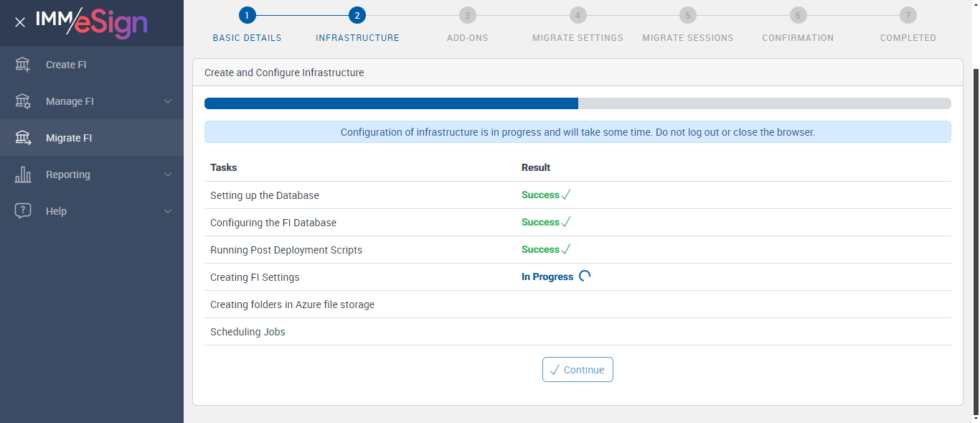980x423 pixels.
Task: Select the MIGRATE SESSIONS step label
Action: [687, 38]
